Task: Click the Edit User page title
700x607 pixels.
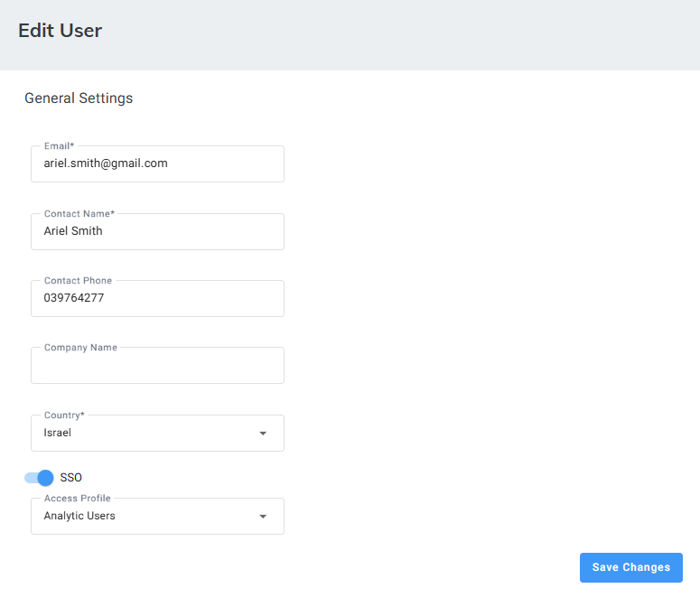Action: [60, 31]
